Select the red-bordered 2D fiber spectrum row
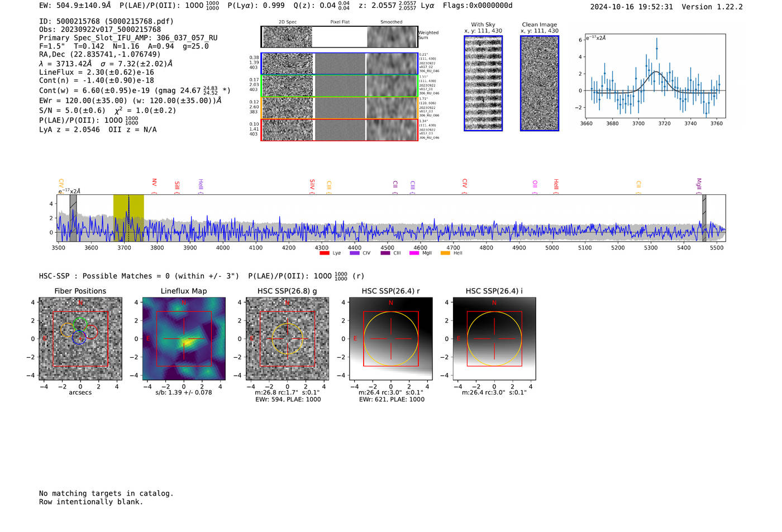 pos(339,130)
